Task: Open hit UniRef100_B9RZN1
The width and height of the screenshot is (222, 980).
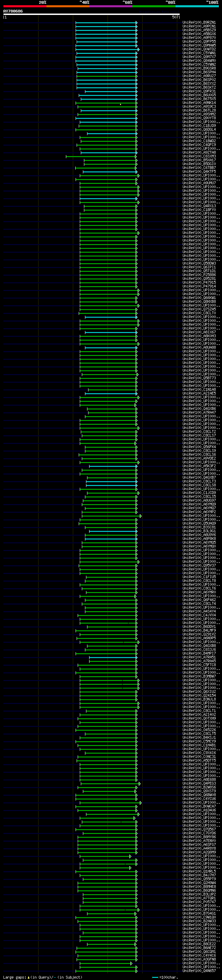Action: [199, 23]
